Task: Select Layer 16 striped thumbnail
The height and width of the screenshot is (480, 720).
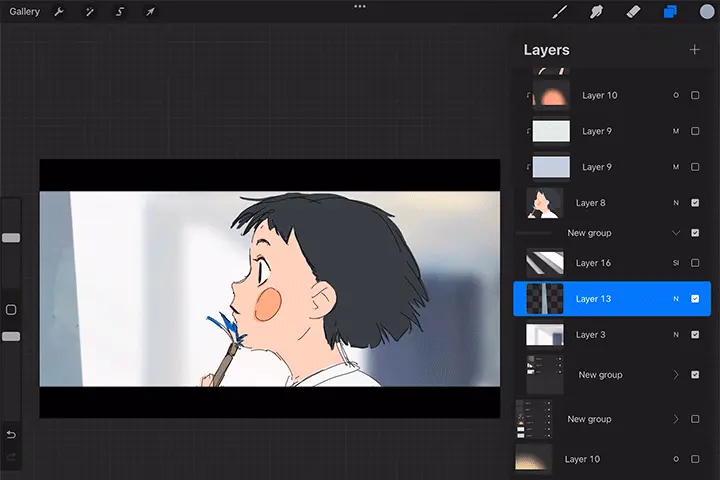Action: [545, 263]
